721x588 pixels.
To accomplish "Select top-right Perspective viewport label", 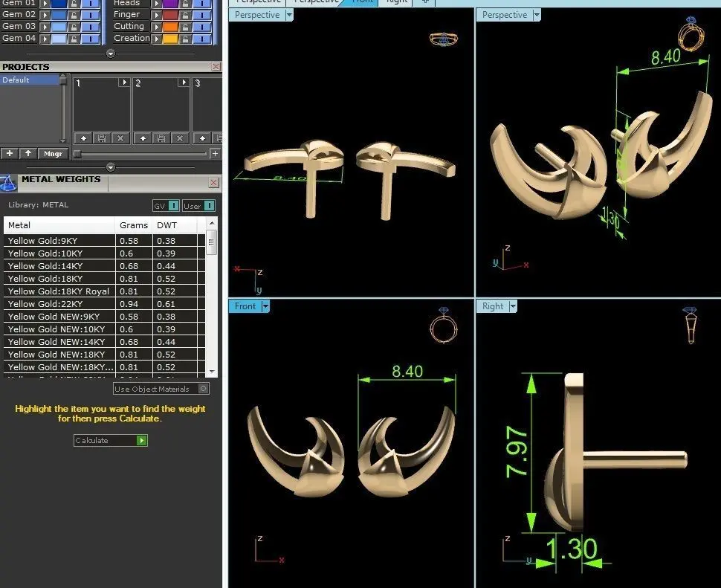I will 505,15.
